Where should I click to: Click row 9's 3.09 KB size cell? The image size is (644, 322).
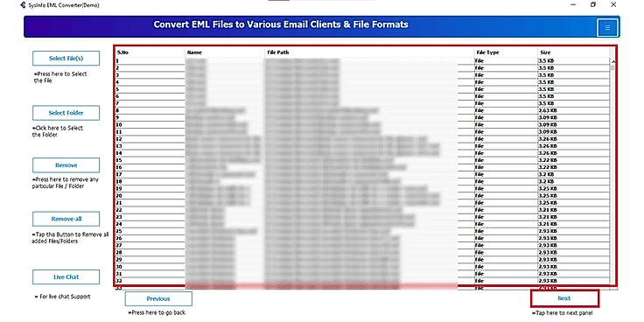pyautogui.click(x=573, y=117)
